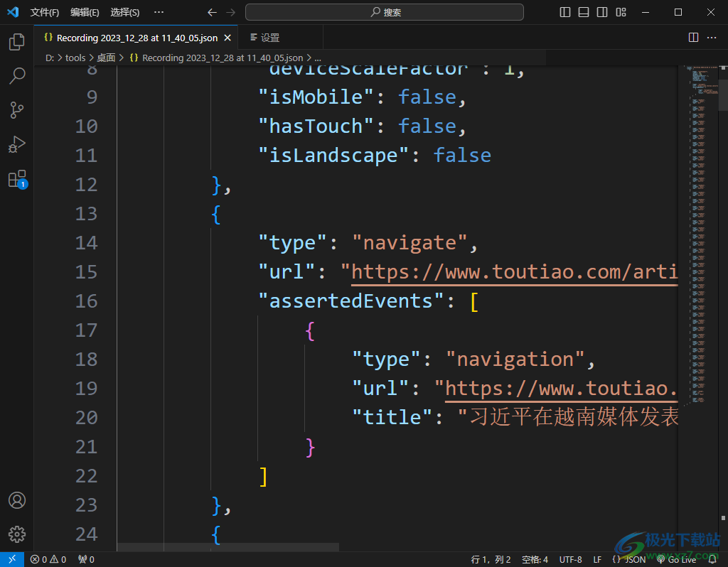
Task: Select the tools breadcrumb segment
Action: 75,58
